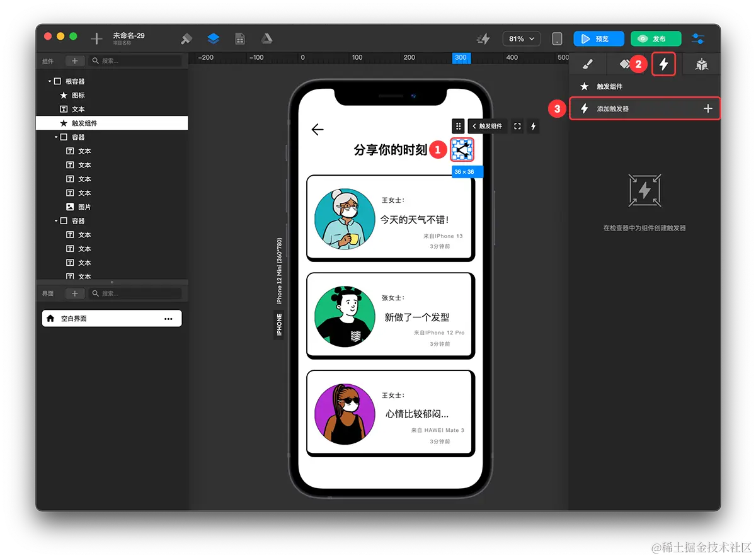This screenshot has height=558, width=756.
Task: Click the 添加触发器 add trigger row
Action: pos(645,109)
